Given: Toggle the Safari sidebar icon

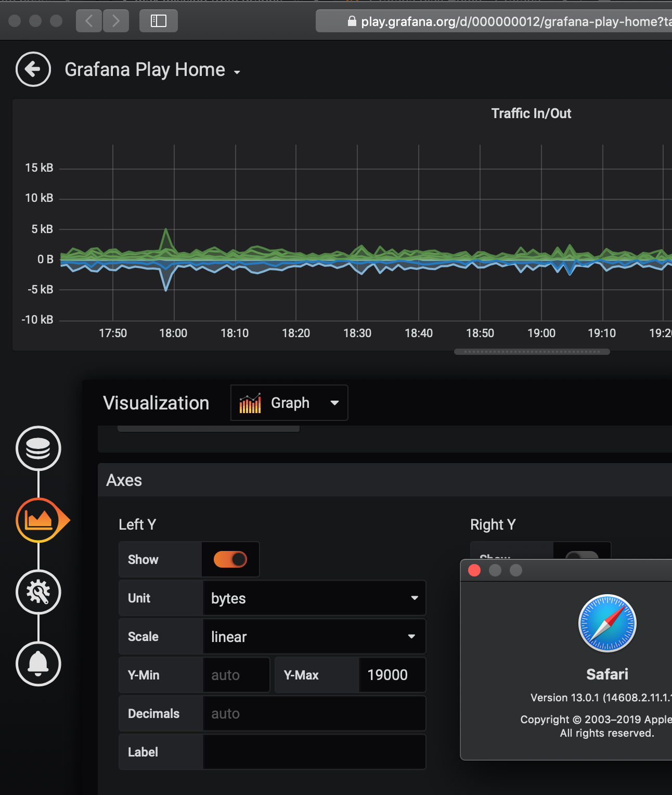Looking at the screenshot, I should coord(158,21).
